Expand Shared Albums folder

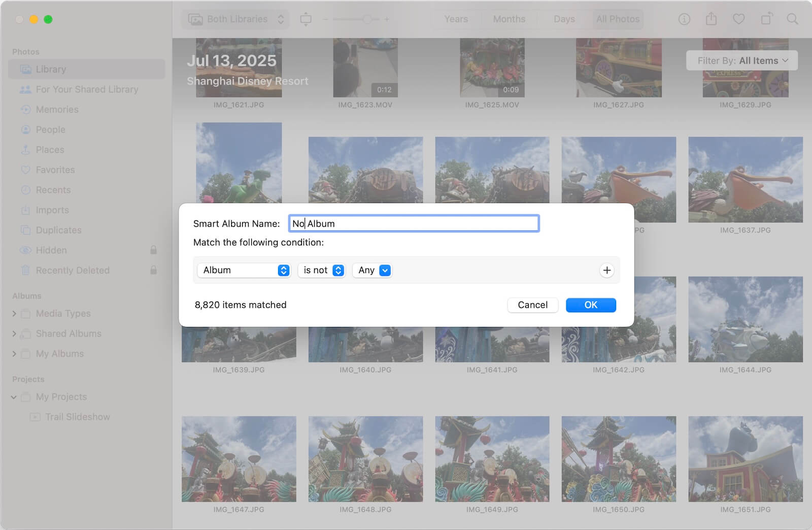14,334
